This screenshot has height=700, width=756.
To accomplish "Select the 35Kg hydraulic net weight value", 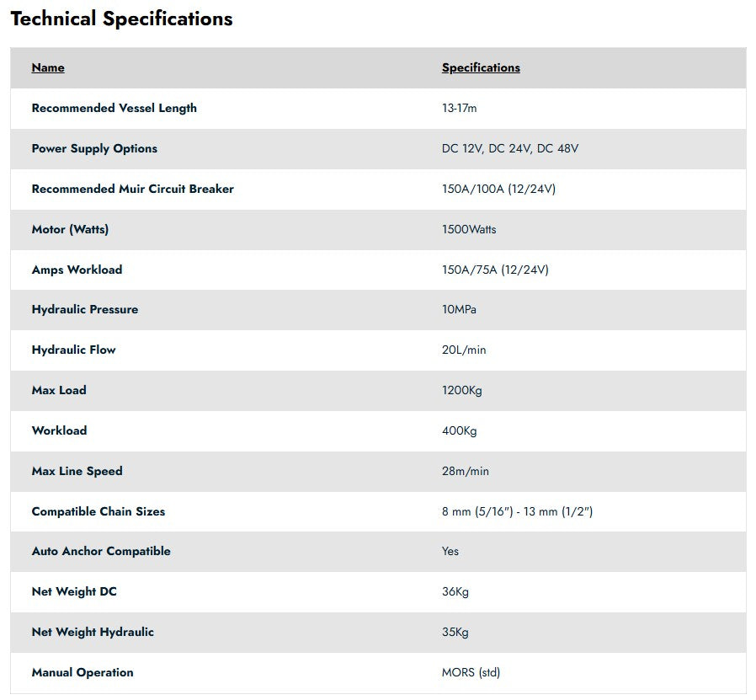I will (x=455, y=632).
